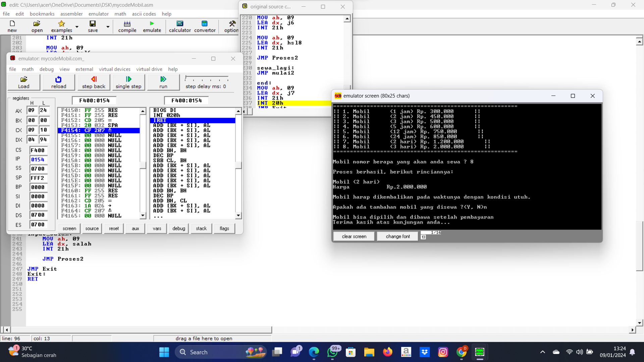Click the compile toolbar icon
Image resolution: width=644 pixels, height=362 pixels.
click(127, 26)
